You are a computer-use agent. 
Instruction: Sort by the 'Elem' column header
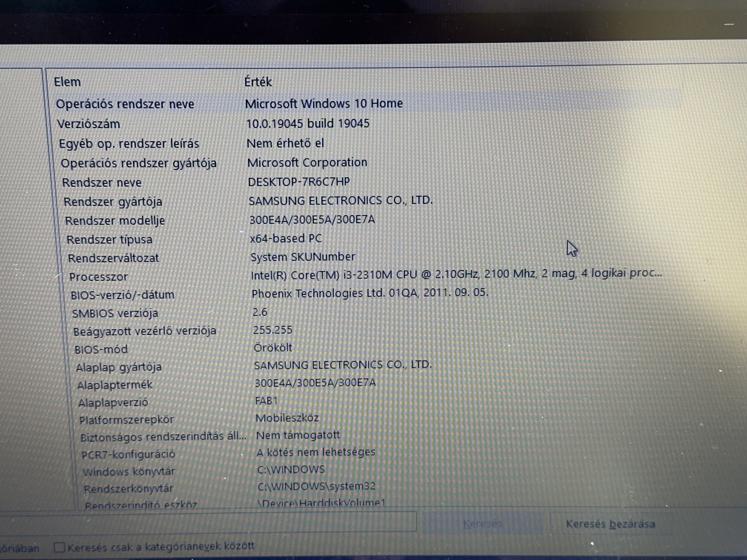67,82
